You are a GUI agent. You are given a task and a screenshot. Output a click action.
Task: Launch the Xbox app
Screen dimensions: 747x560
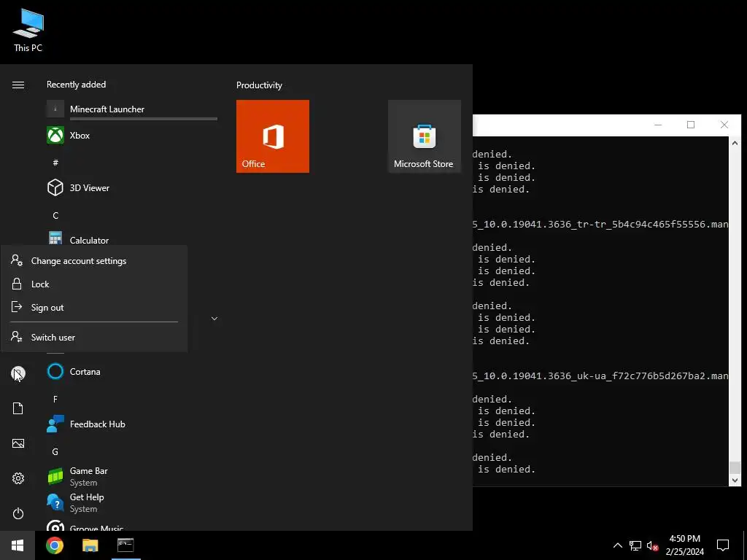tap(131, 135)
